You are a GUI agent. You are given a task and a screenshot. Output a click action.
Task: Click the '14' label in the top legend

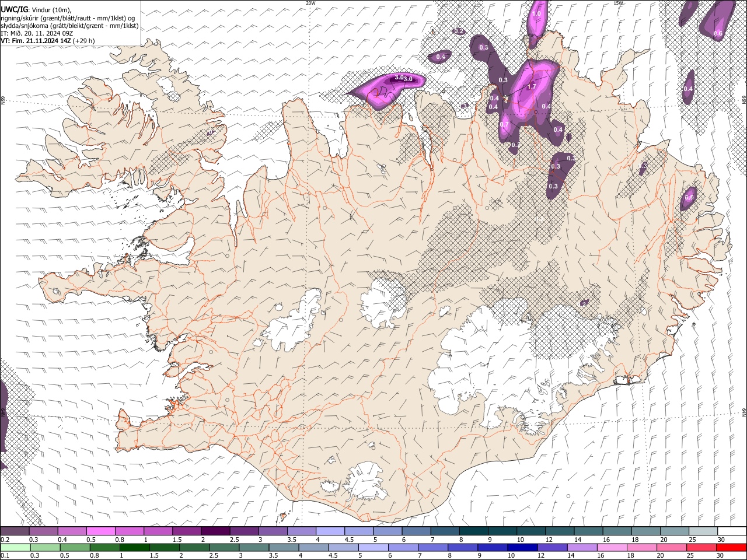point(577,540)
